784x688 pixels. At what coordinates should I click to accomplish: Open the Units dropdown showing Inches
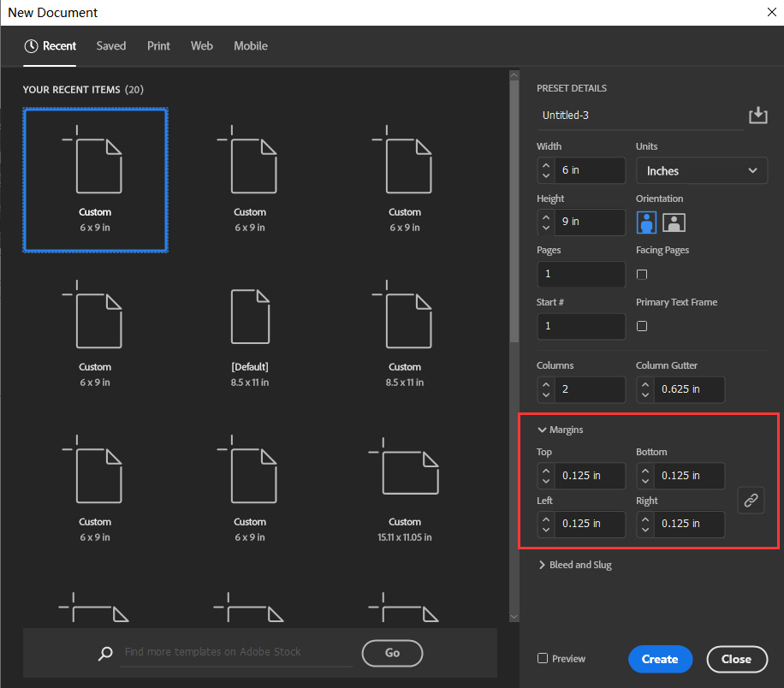702,170
